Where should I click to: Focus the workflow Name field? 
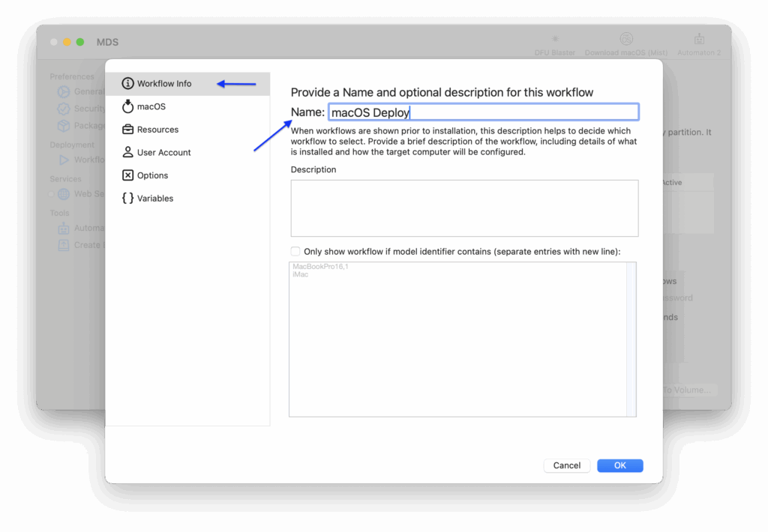point(484,112)
